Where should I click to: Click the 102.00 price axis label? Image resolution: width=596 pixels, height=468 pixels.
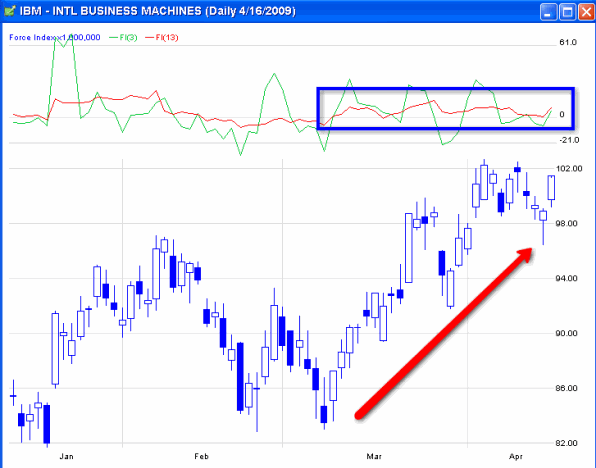pos(569,168)
